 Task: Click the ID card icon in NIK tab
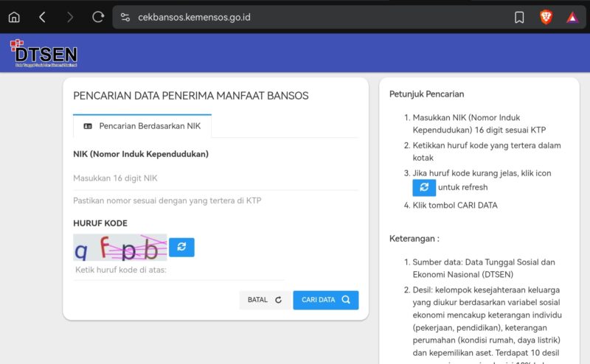tap(88, 126)
